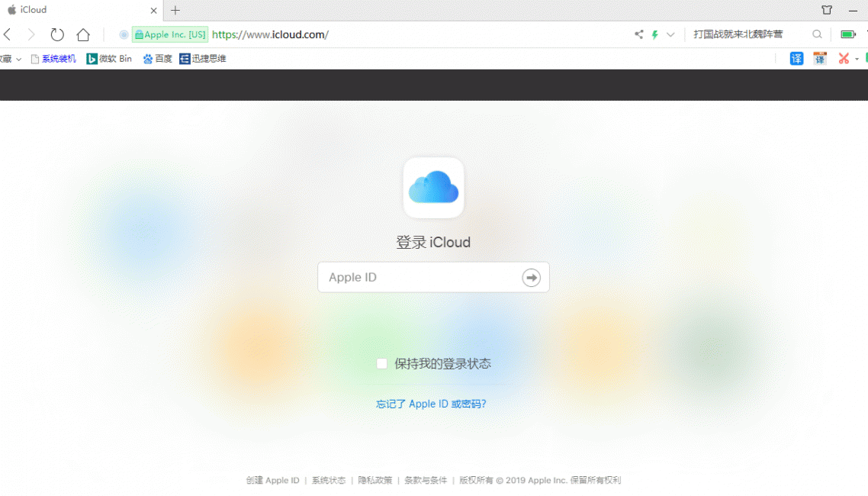The width and height of the screenshot is (868, 496).
Task: Open 忘记了 Apple ID 或密码? link
Action: click(431, 404)
